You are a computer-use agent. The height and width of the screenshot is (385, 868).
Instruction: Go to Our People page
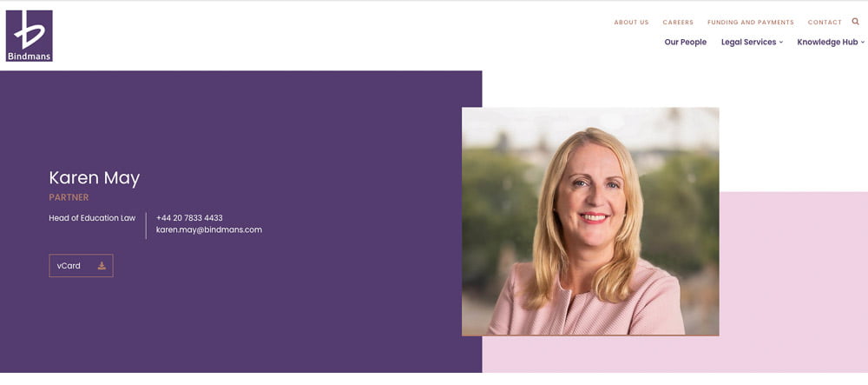pyautogui.click(x=686, y=42)
